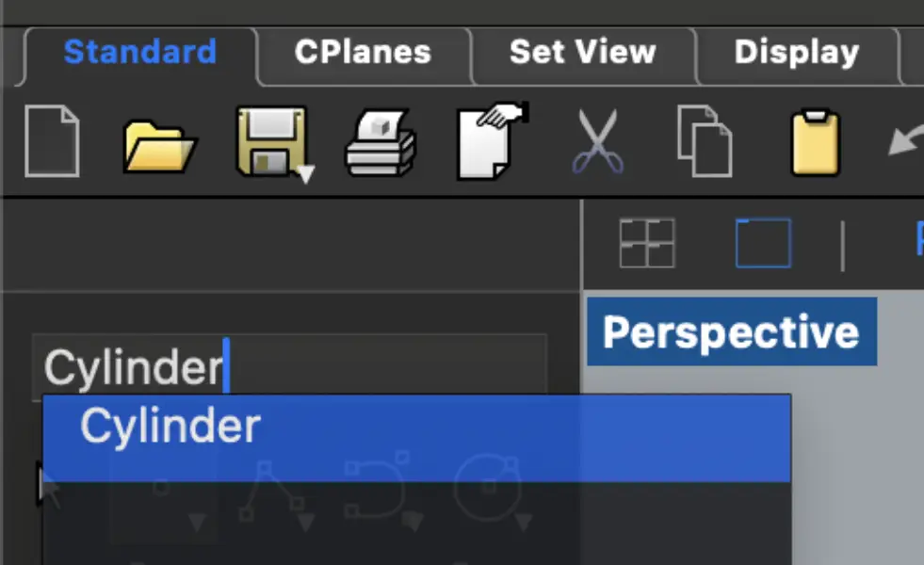Click the Undo arrow
This screenshot has height=565, width=924.
click(x=906, y=141)
